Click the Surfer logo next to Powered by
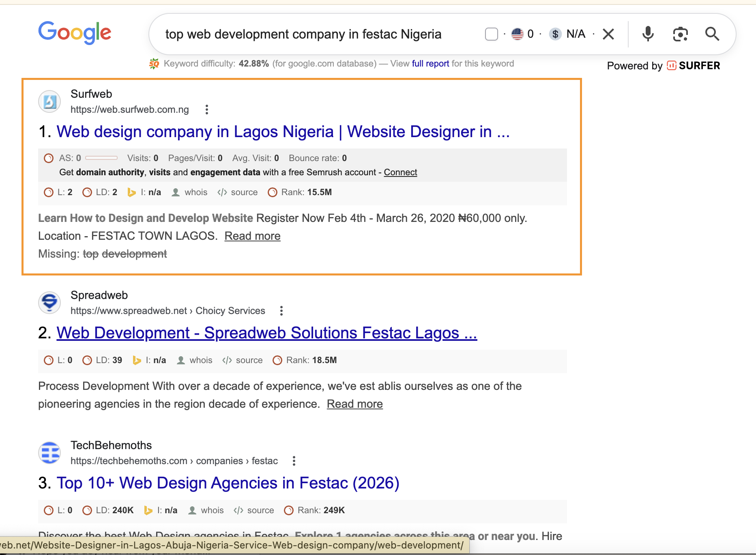Viewport: 756px width, 555px height. pos(671,65)
